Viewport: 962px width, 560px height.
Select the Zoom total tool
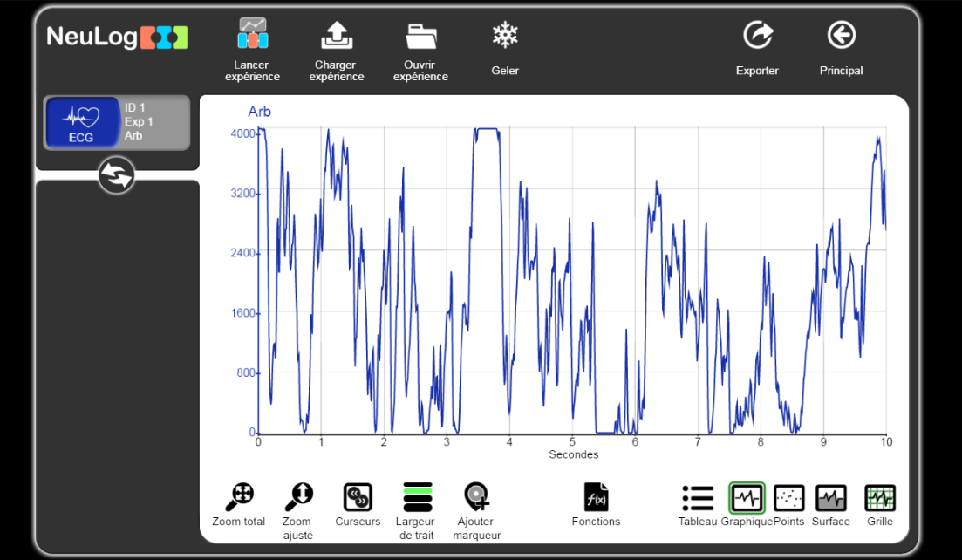238,497
